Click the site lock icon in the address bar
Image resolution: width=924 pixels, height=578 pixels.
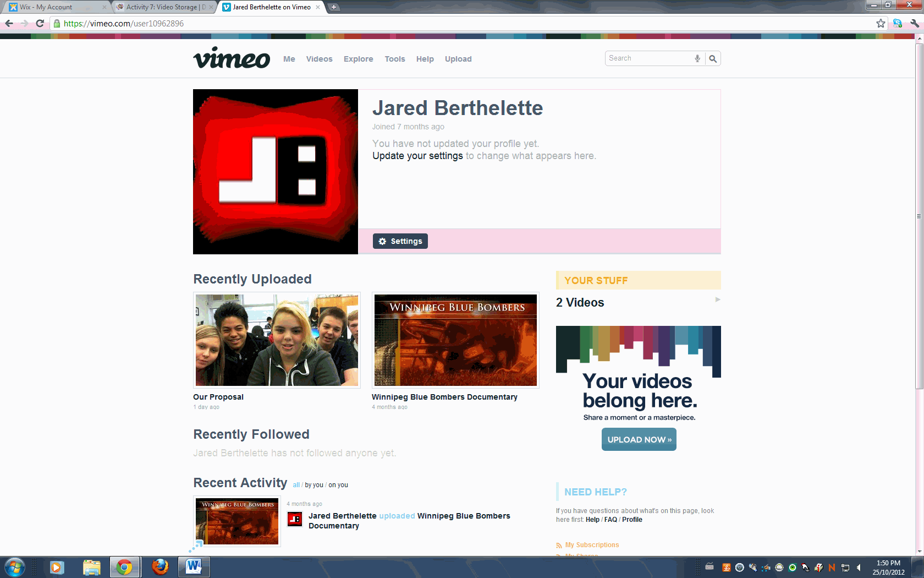[x=57, y=23]
